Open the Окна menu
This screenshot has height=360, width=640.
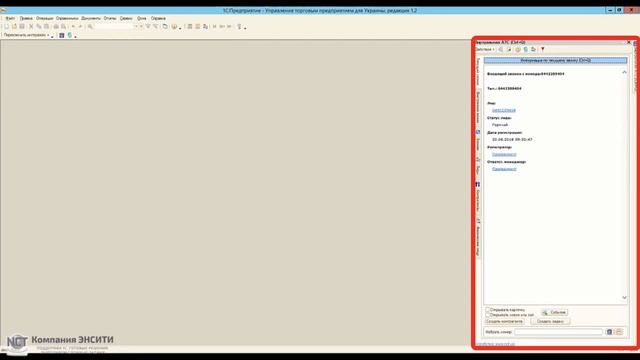142,18
